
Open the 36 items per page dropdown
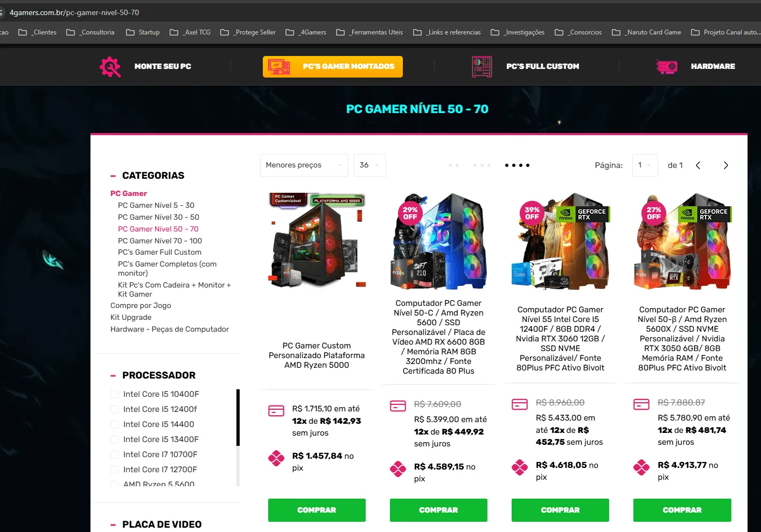pos(370,165)
